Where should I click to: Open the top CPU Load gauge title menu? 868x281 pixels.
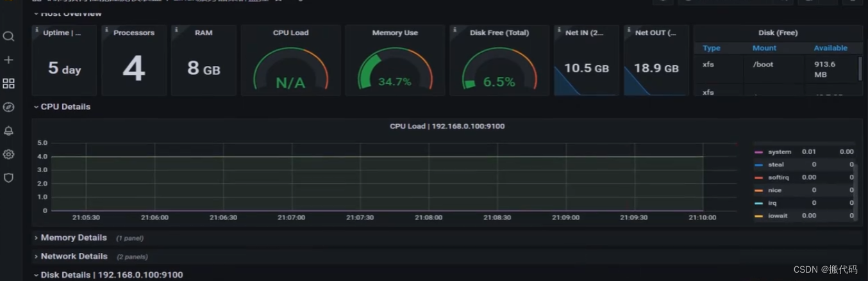291,33
